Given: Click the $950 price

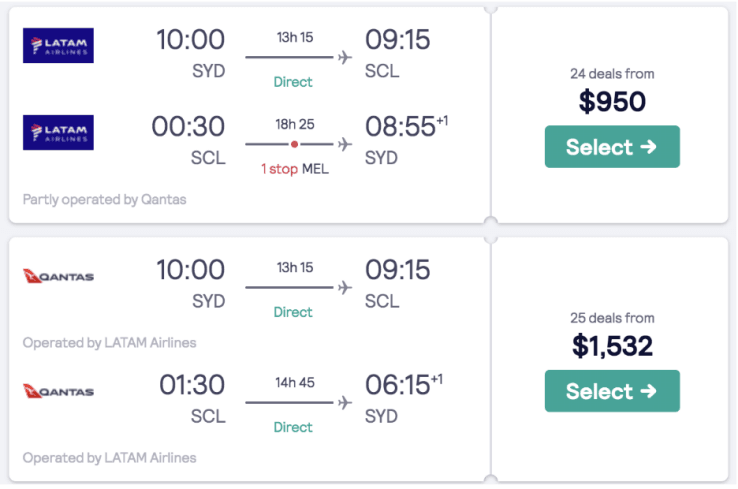Looking at the screenshot, I should tap(612, 102).
